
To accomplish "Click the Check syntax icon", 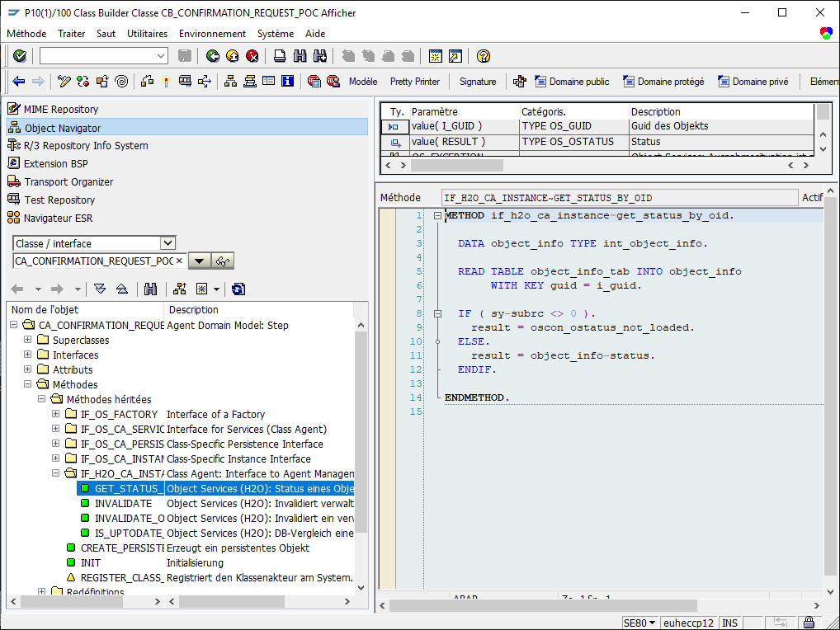I will 148,82.
